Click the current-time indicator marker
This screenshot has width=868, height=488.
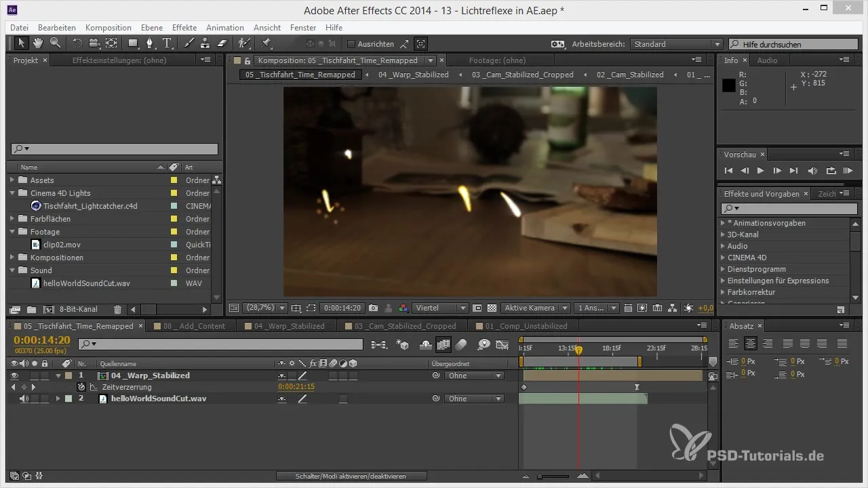tap(578, 350)
